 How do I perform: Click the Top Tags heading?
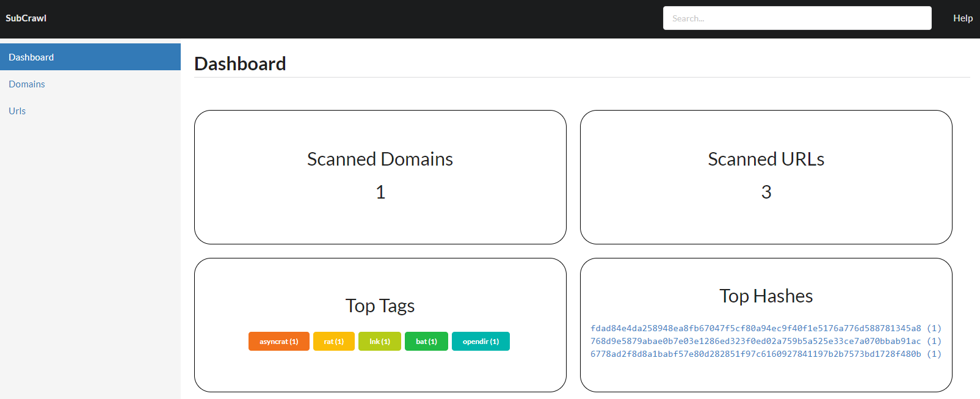click(x=380, y=306)
